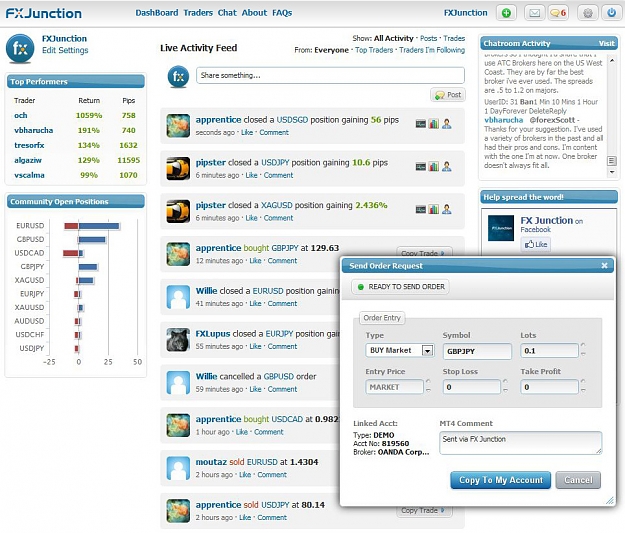Click the Share something input box
The height and width of the screenshot is (533, 625).
(x=330, y=75)
